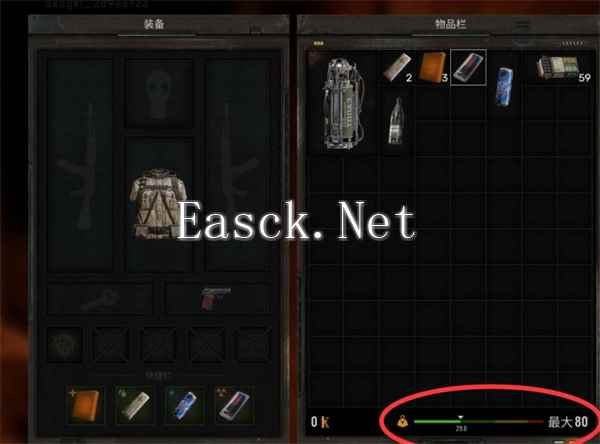Screen dimensions: 600x444
Task: Select the pistol in the sidearm slot
Action: coord(217,299)
